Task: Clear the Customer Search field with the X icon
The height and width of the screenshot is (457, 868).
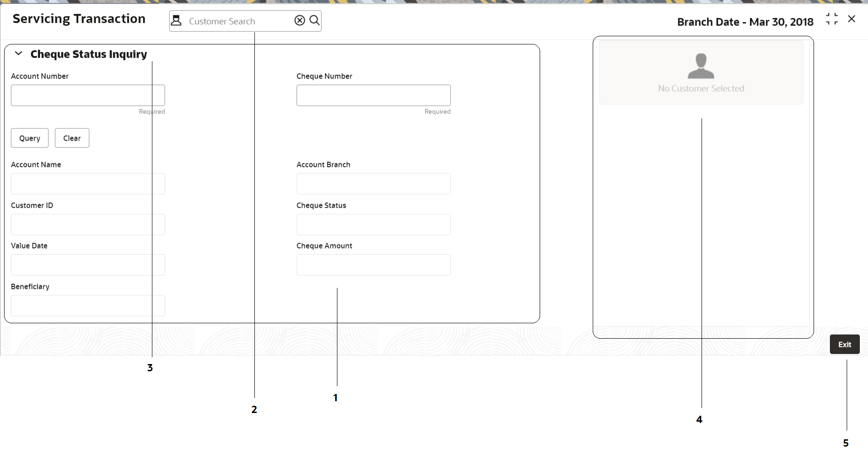Action: click(x=300, y=20)
